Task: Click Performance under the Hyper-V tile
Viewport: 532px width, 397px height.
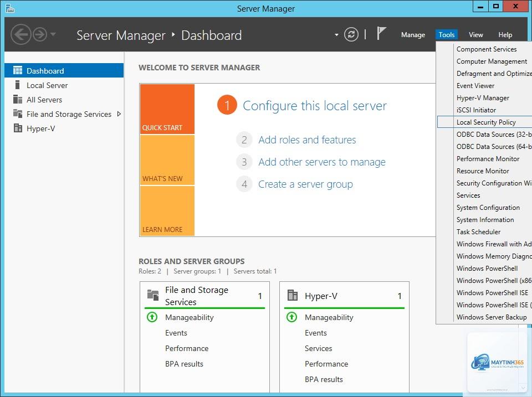Action: [x=326, y=364]
